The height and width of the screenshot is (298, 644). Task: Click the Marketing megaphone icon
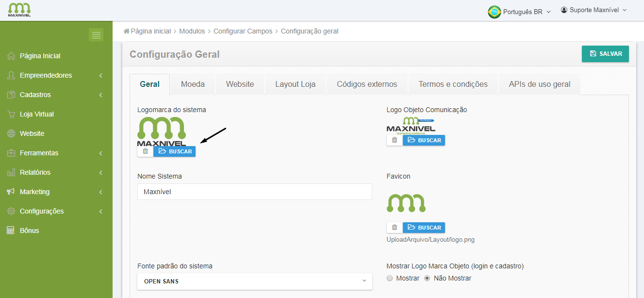[11, 192]
